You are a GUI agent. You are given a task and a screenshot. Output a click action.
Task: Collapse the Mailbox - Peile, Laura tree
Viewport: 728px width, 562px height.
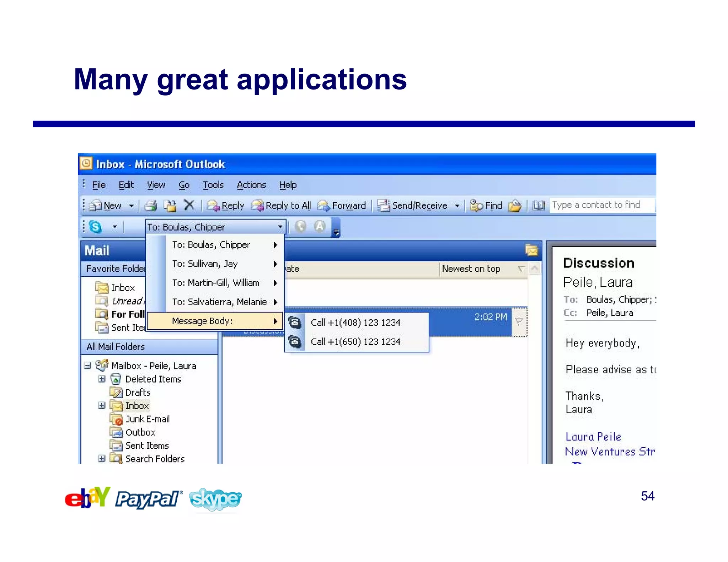87,366
